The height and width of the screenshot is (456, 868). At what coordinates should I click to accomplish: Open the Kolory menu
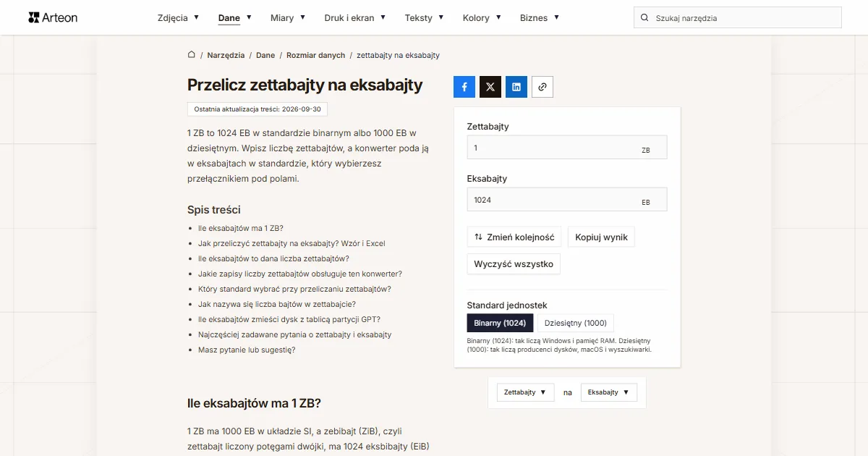point(482,17)
